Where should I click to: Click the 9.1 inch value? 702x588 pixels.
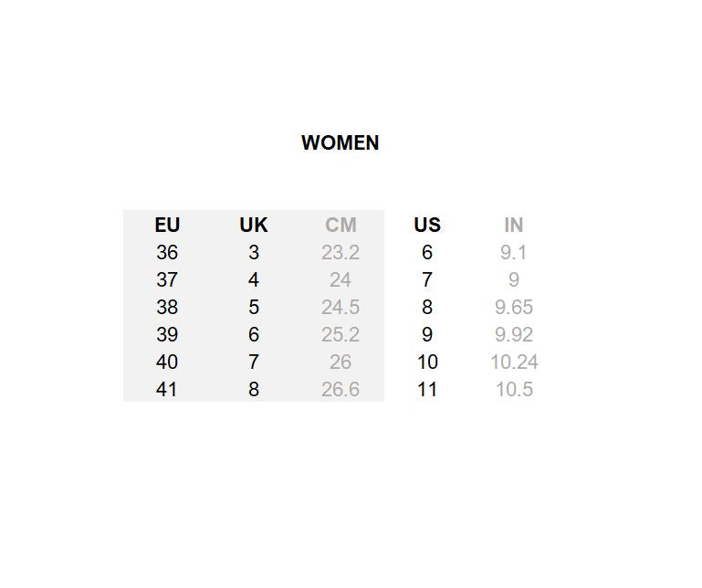[x=513, y=252]
